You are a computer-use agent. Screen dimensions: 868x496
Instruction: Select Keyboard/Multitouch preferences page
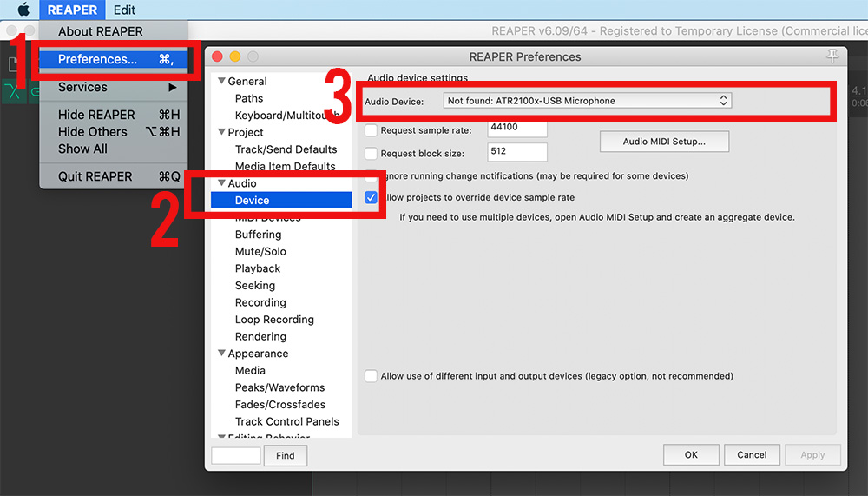point(286,116)
